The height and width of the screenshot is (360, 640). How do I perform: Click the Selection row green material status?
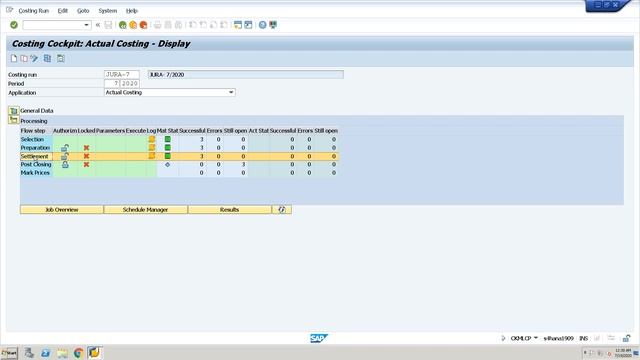(167, 139)
